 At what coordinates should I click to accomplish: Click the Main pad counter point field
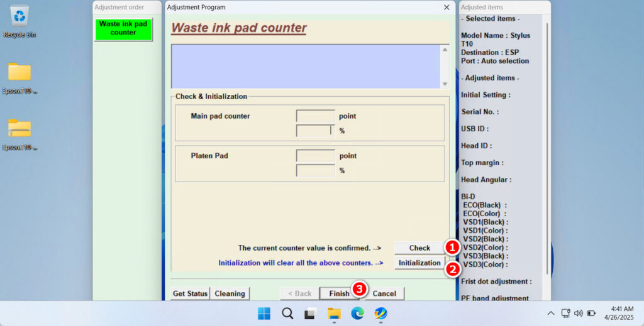[316, 116]
